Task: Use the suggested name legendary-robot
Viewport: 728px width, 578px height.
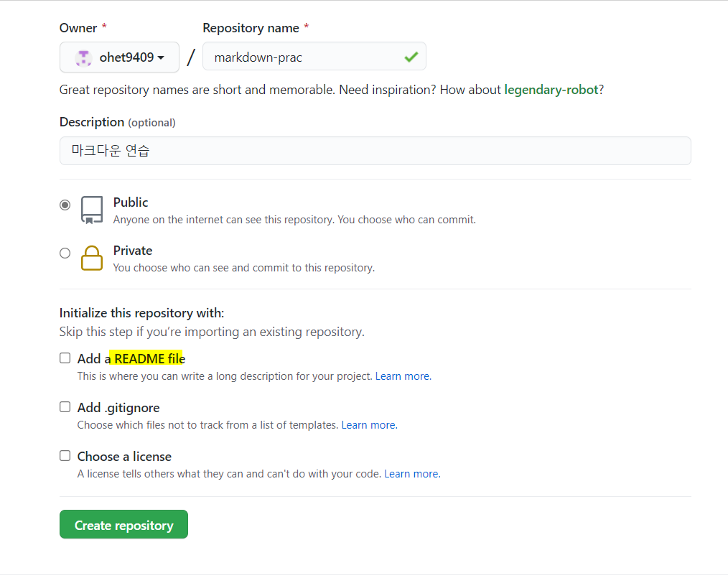Action: tap(551, 90)
